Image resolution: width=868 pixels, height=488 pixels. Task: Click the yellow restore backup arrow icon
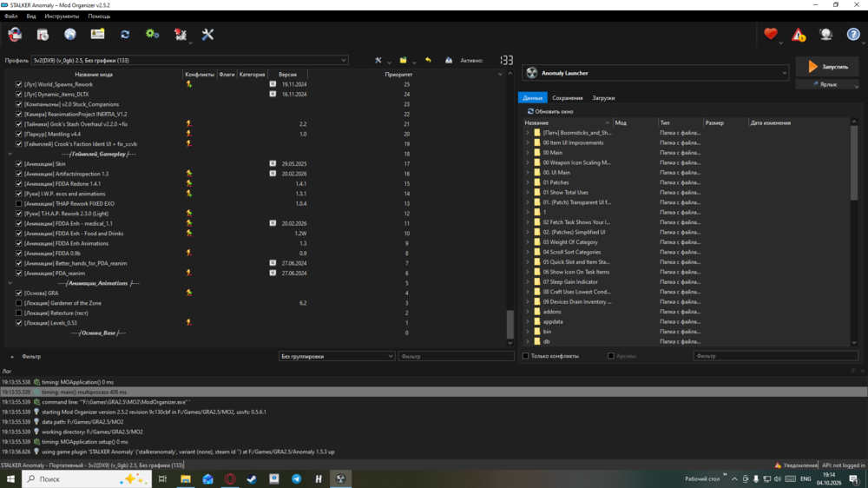[x=428, y=61]
